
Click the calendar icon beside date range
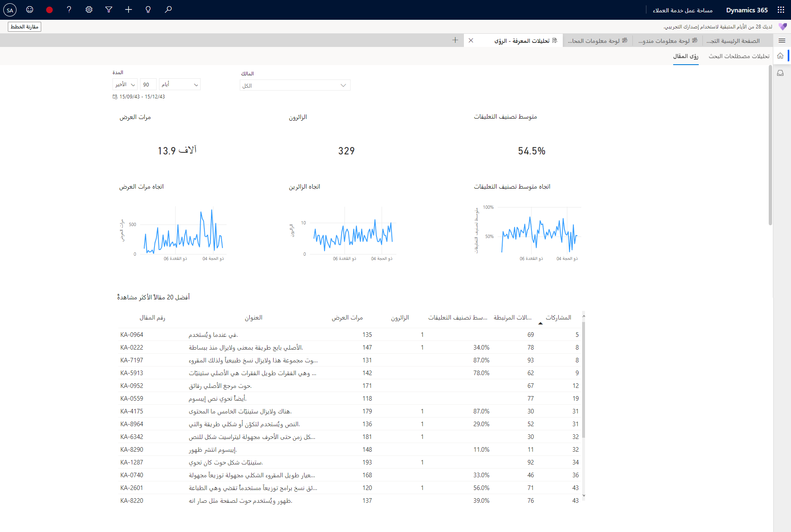coord(115,97)
